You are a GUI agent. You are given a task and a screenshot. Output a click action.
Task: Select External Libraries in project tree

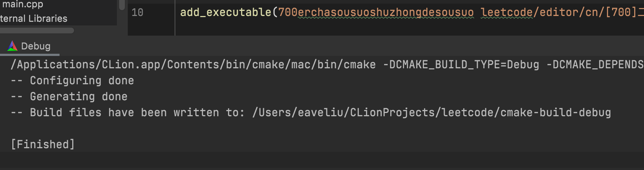click(34, 19)
